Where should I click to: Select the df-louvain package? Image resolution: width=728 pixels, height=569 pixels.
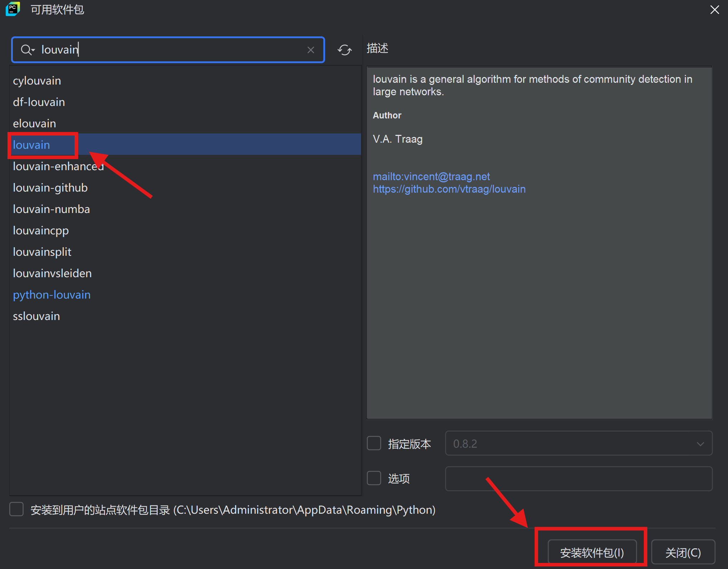39,102
